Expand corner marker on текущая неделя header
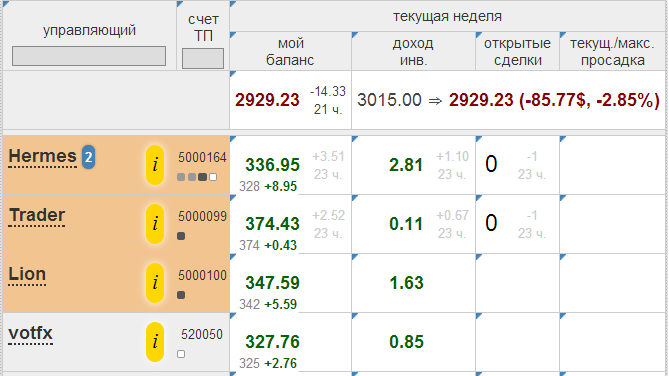Image resolution: width=669 pixels, height=376 pixels. pos(233,4)
